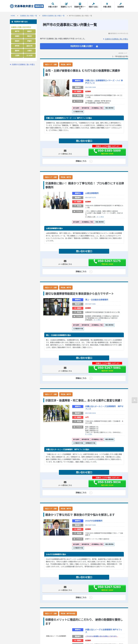Expand もっと見る in 山根法律事務所 access info
Viewport: 138px width, 644px height.
(100, 217)
